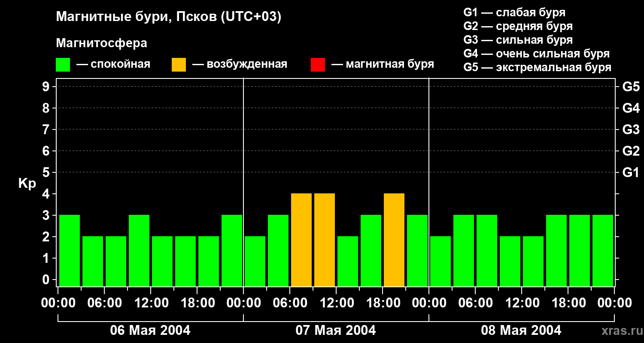Click the red 'магнитная буря' legend swatch
The width and height of the screenshot is (644, 343).
coord(318,65)
